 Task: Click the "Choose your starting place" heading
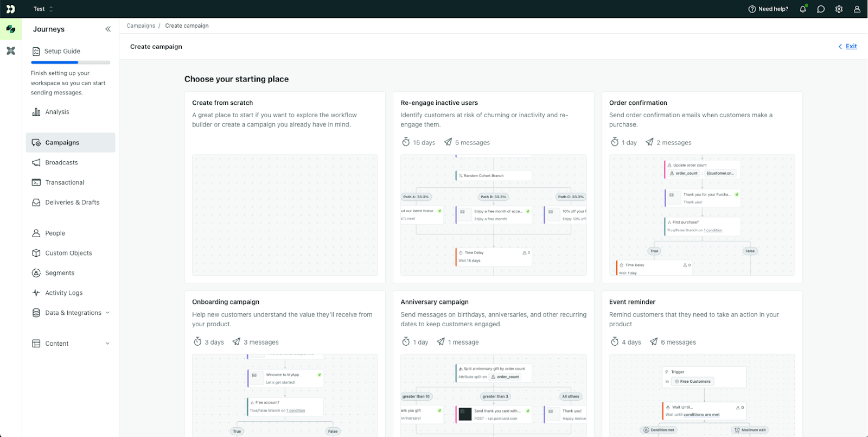pyautogui.click(x=237, y=79)
